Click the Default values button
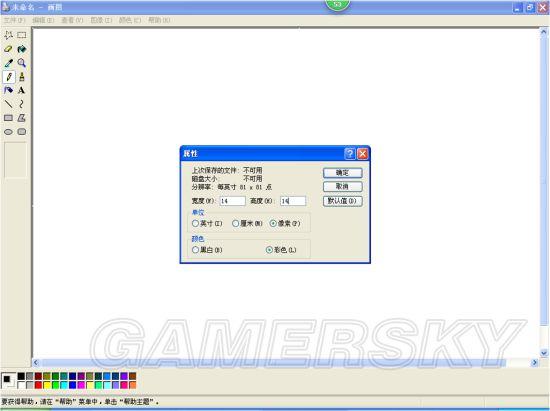This screenshot has width=550, height=411. tap(342, 201)
